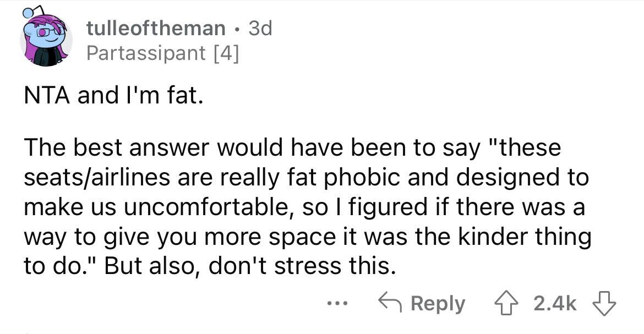Viewport: 644px width, 334px height.
Task: Click the Reply label text
Action: [x=438, y=304]
